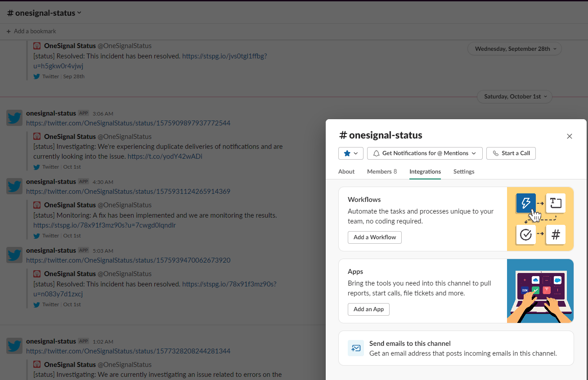Open the #onesignal-status channel header dropdown

click(x=44, y=13)
